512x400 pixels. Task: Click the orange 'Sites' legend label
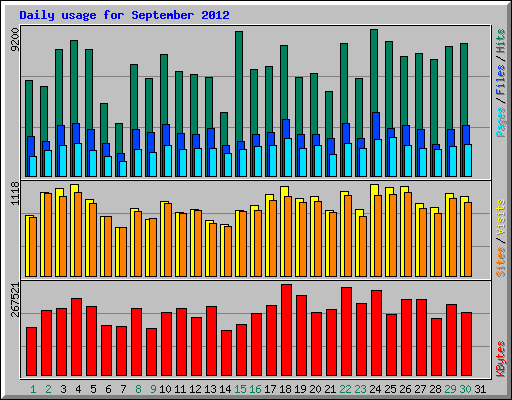501,262
